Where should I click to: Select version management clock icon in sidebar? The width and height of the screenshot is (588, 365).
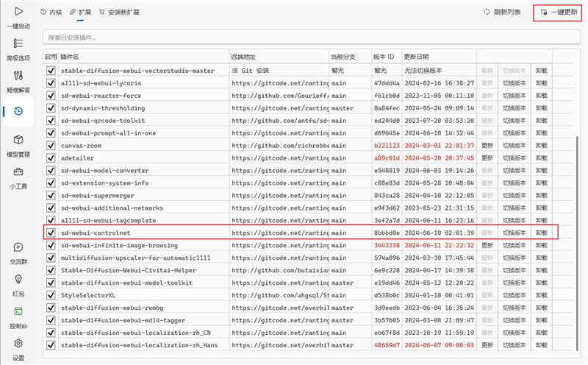click(x=18, y=111)
